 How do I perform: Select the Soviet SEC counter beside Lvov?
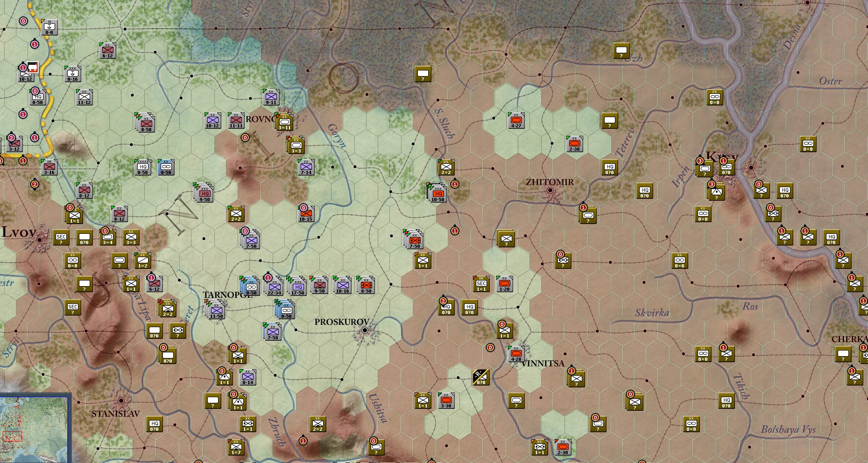tap(61, 237)
